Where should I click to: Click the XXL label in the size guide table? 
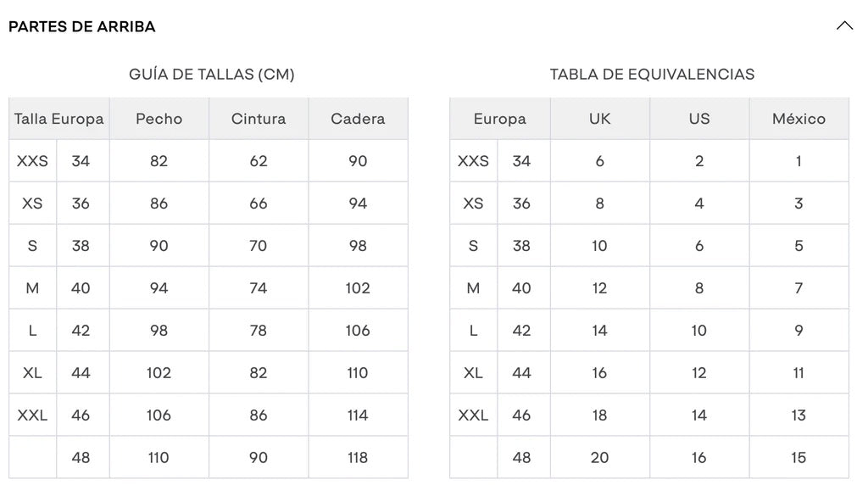point(32,415)
